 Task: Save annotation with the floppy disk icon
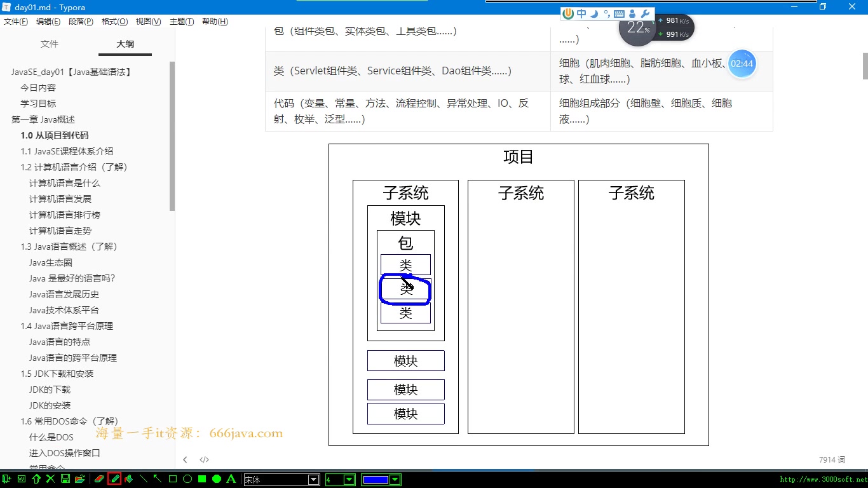coord(65,479)
